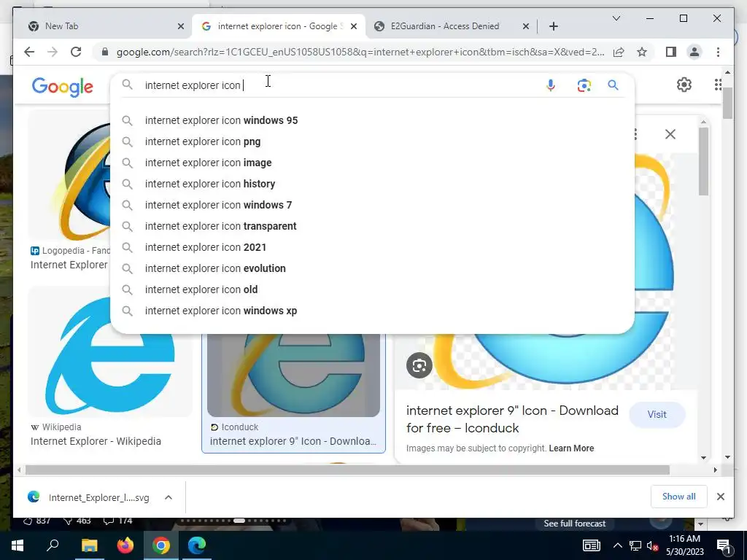This screenshot has width=747, height=560.
Task: Open the Learn More copyright link
Action: click(x=571, y=448)
